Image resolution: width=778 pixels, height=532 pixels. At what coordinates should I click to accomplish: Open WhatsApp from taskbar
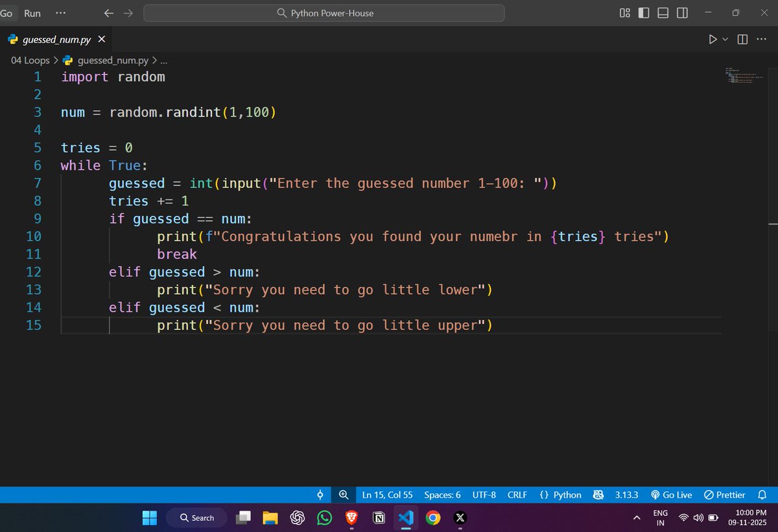coord(325,518)
